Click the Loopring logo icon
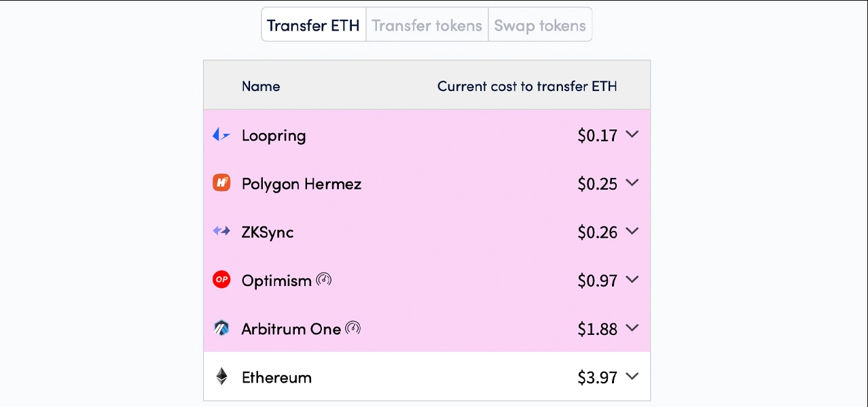 tap(221, 135)
